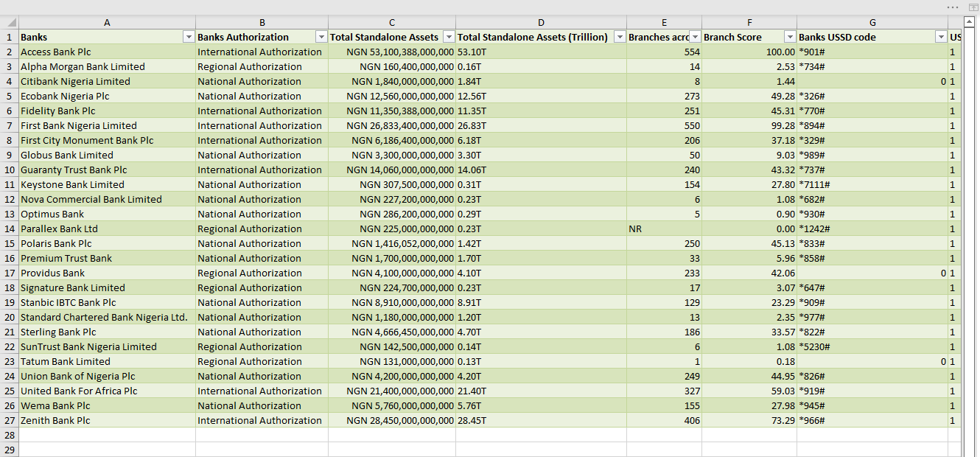The width and height of the screenshot is (980, 457).
Task: Open the Banks USSD code filter dropdown
Action: [941, 37]
